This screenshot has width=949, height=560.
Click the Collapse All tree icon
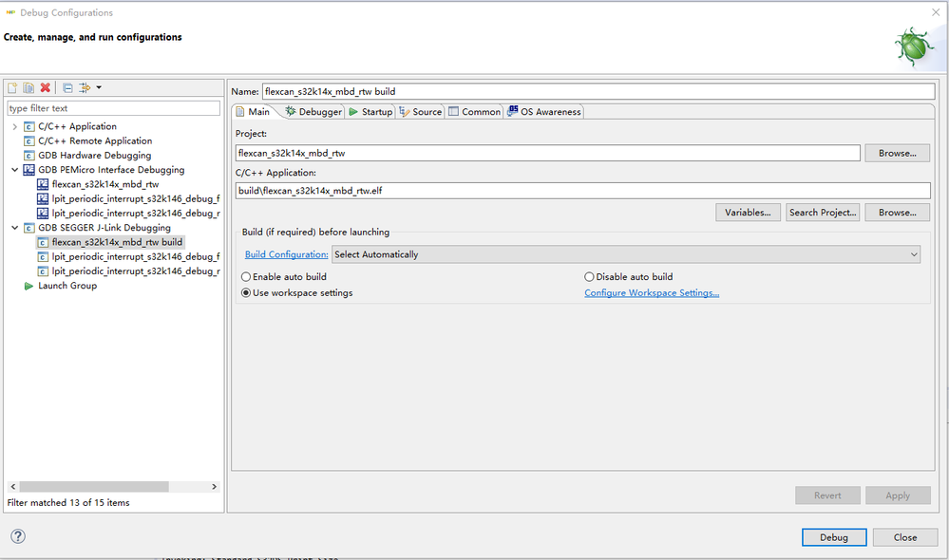coord(67,88)
